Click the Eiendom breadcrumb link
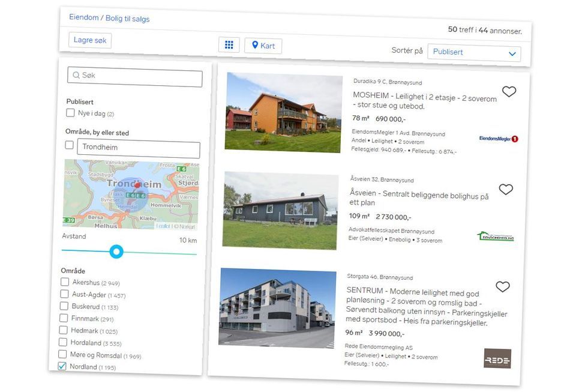 pyautogui.click(x=84, y=17)
